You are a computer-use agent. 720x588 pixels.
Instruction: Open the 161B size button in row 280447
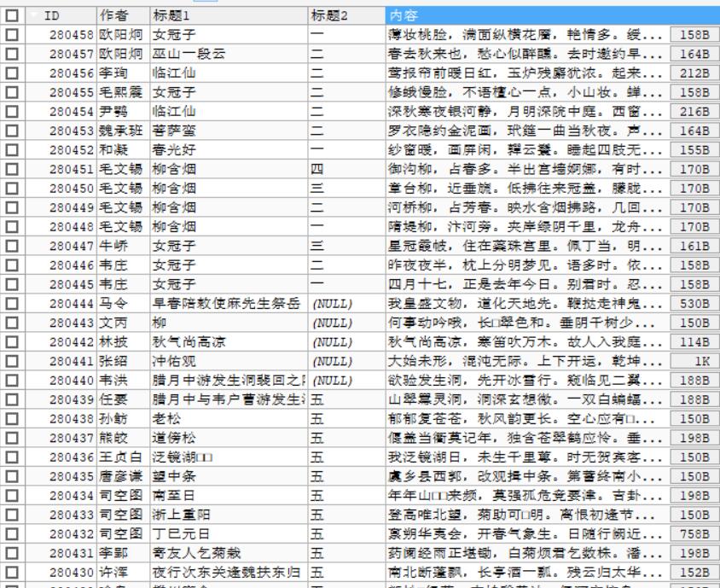(694, 247)
